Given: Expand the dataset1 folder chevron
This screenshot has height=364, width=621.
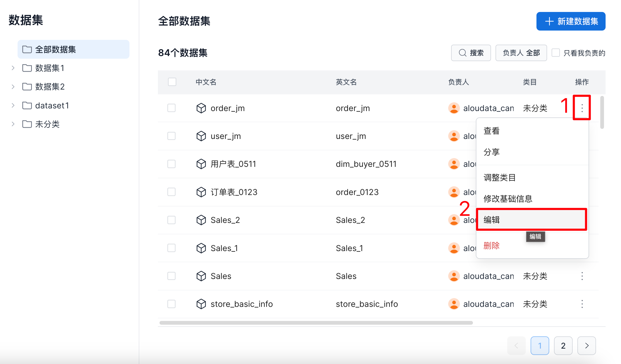Looking at the screenshot, I should click(13, 105).
